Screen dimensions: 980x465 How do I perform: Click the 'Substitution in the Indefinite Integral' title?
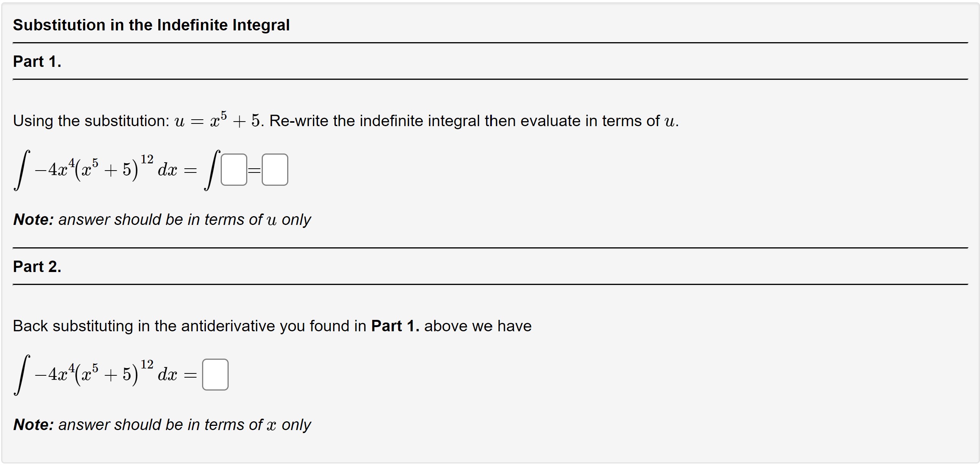click(151, 24)
